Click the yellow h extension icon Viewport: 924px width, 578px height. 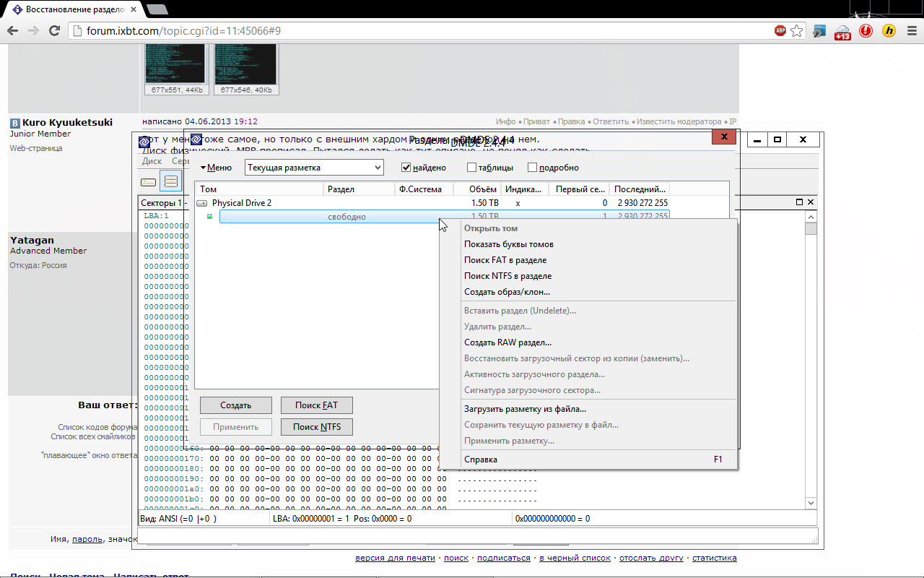pyautogui.click(x=889, y=30)
